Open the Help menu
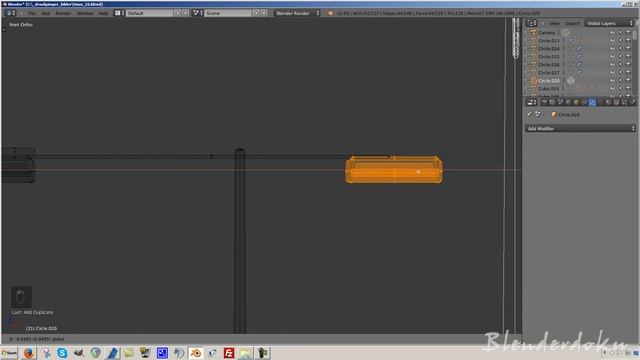Image resolution: width=640 pixels, height=360 pixels. (x=103, y=13)
